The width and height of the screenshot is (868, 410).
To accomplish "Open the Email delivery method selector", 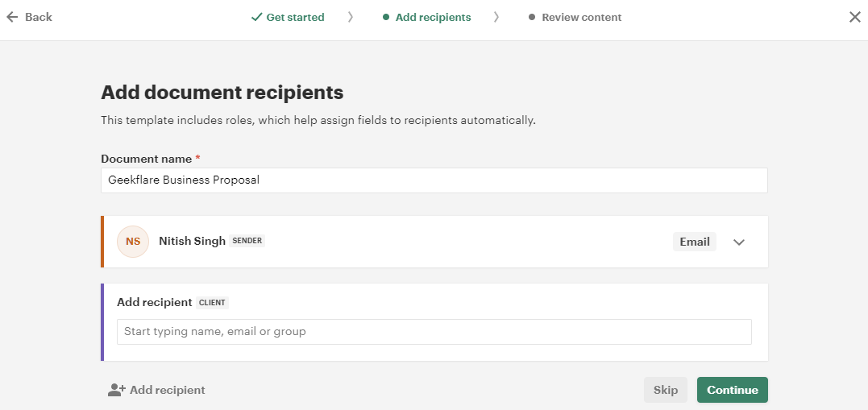I will click(x=695, y=242).
